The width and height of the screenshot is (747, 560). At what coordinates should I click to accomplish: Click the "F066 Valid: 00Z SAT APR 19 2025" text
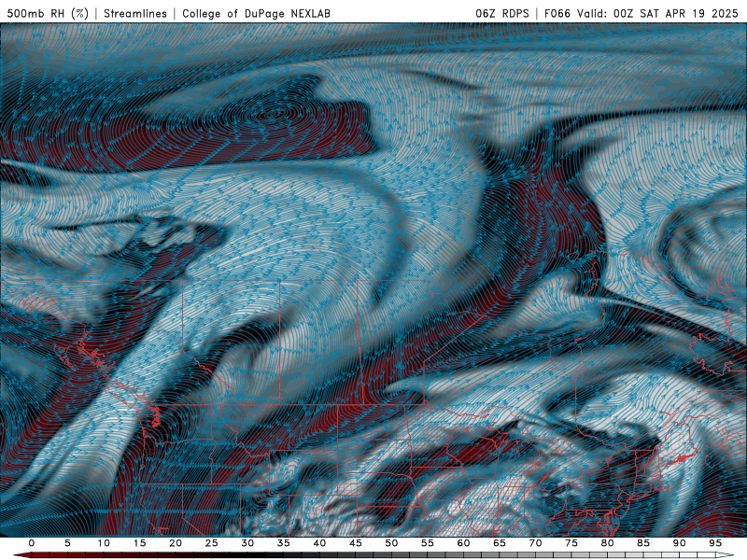coord(641,14)
